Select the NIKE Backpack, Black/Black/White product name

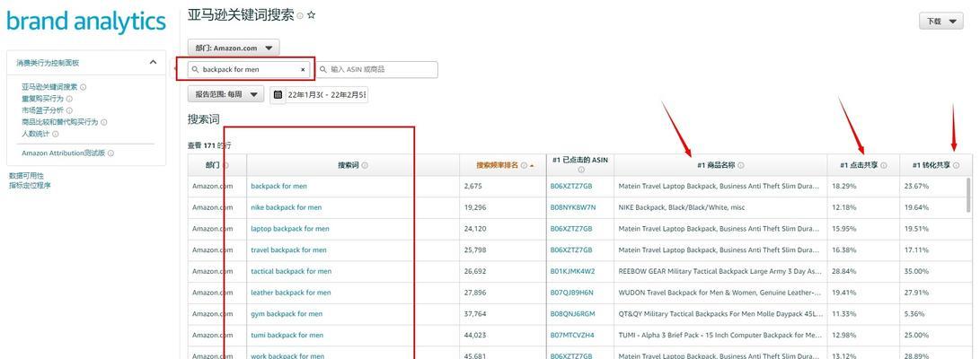tap(681, 207)
